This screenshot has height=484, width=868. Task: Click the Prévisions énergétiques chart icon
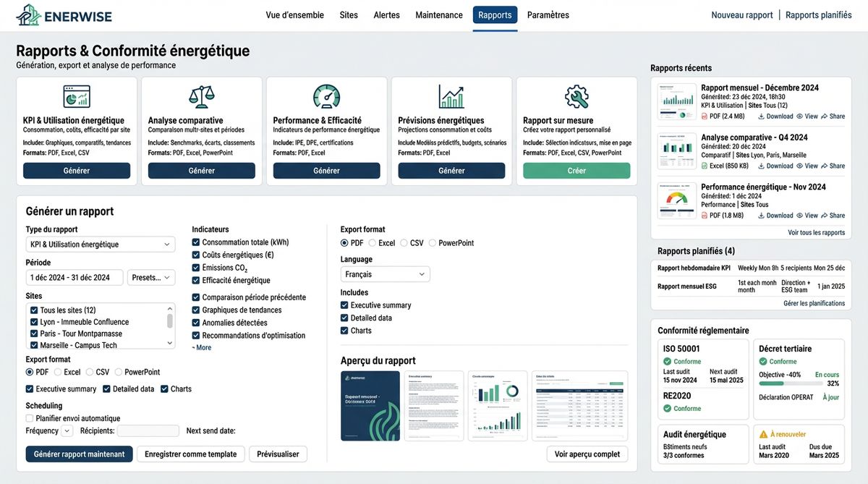(451, 96)
